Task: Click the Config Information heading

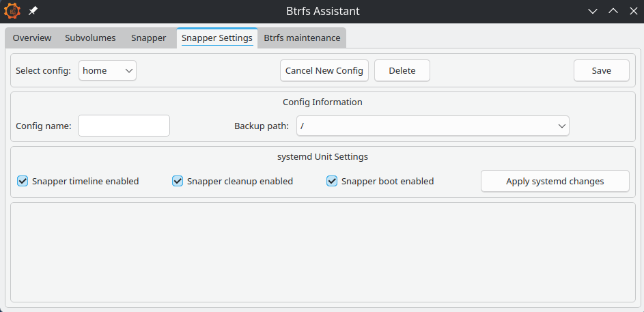Action: [322, 102]
